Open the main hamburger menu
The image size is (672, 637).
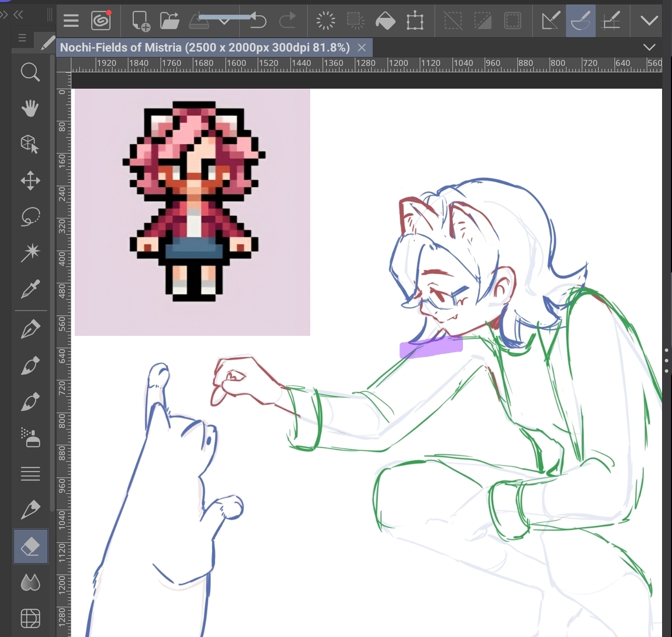pyautogui.click(x=71, y=21)
